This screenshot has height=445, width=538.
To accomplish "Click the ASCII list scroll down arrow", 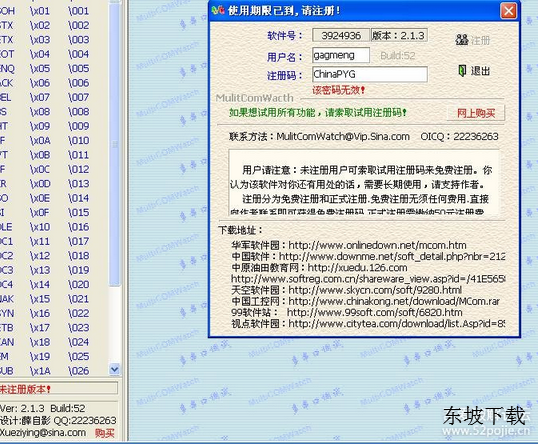I will tap(114, 369).
